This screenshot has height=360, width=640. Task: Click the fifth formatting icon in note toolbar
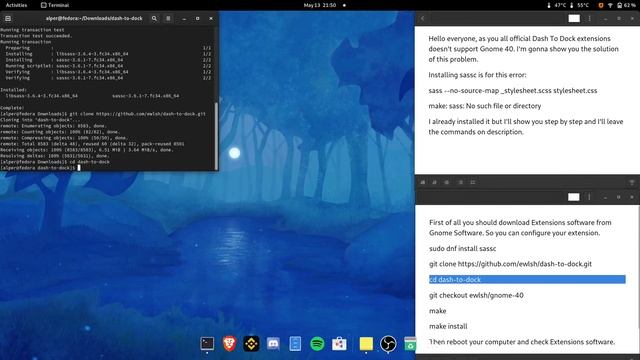click(473, 182)
